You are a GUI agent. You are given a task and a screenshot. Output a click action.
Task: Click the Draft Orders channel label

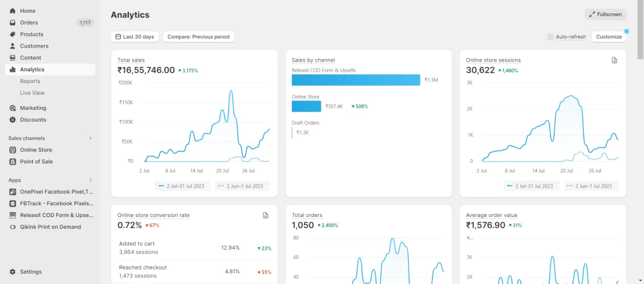point(305,123)
